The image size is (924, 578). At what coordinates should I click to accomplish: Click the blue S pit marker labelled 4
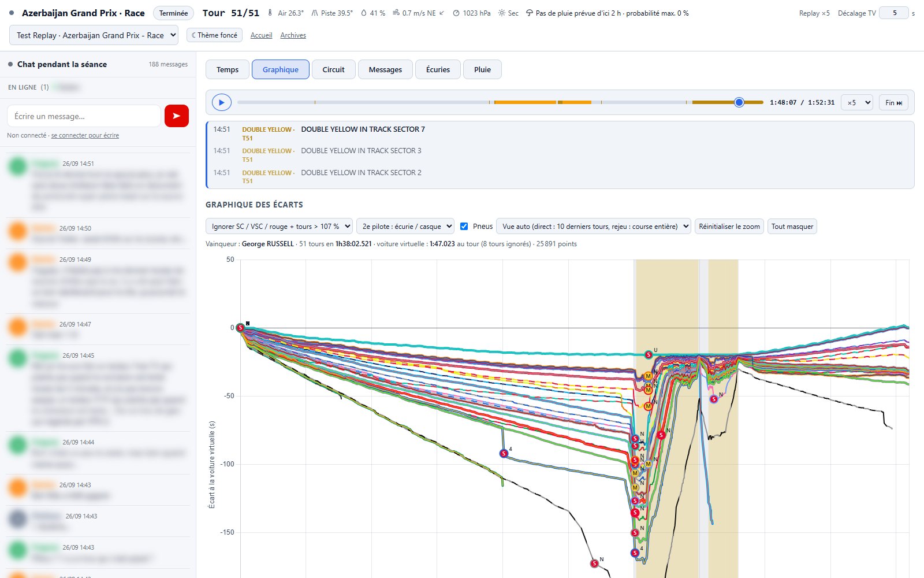coord(504,453)
